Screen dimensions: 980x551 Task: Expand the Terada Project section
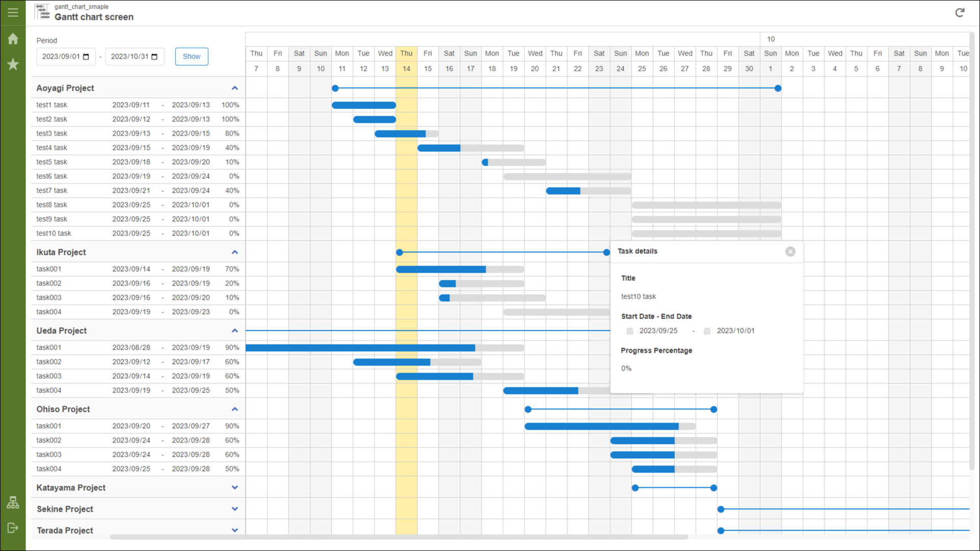pyautogui.click(x=235, y=531)
